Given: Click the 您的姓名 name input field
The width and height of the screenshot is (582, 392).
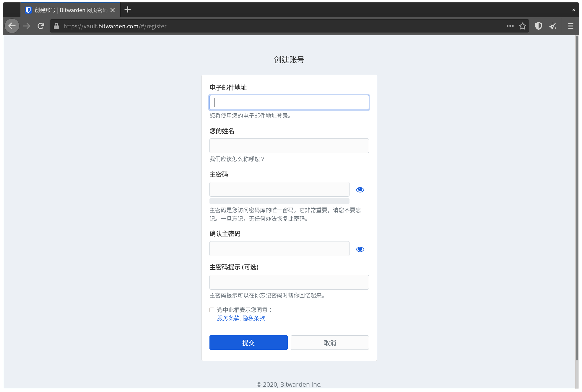Looking at the screenshot, I should pos(289,146).
